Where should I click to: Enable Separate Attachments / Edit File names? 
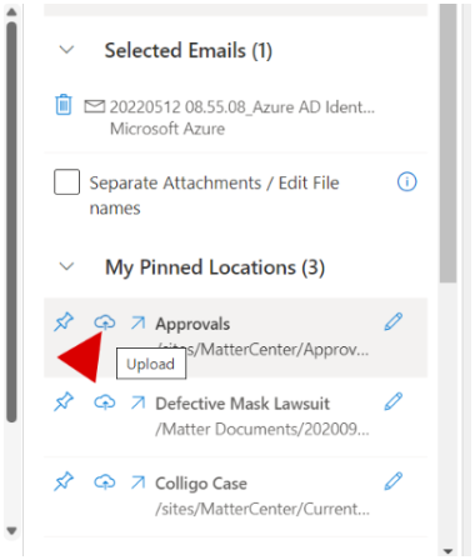67,182
